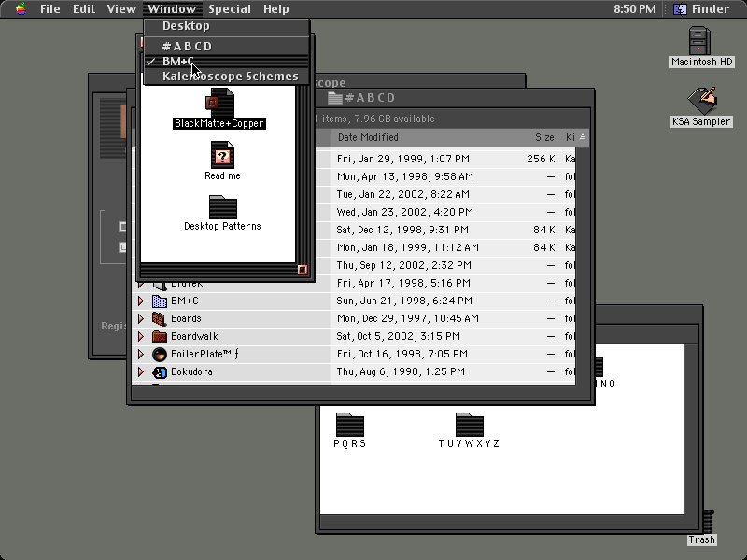Select the Macintosh HD disk icon
The width and height of the screenshot is (747, 560).
click(699, 41)
